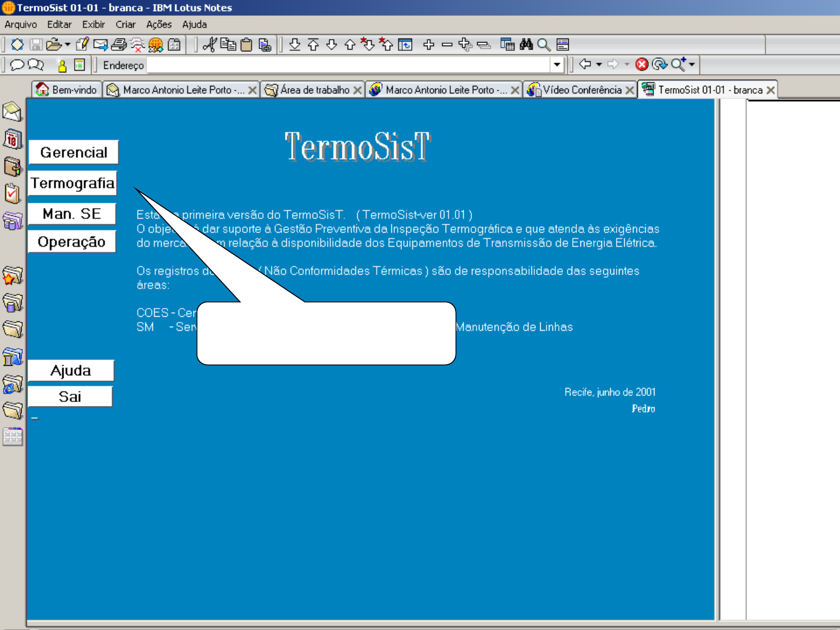Click the Expand All plus icon

tap(465, 44)
